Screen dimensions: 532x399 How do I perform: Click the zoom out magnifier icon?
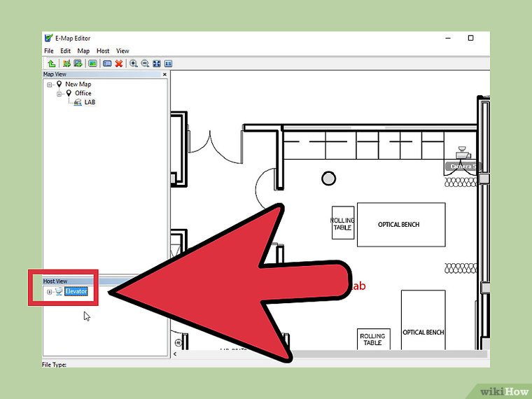[x=145, y=63]
